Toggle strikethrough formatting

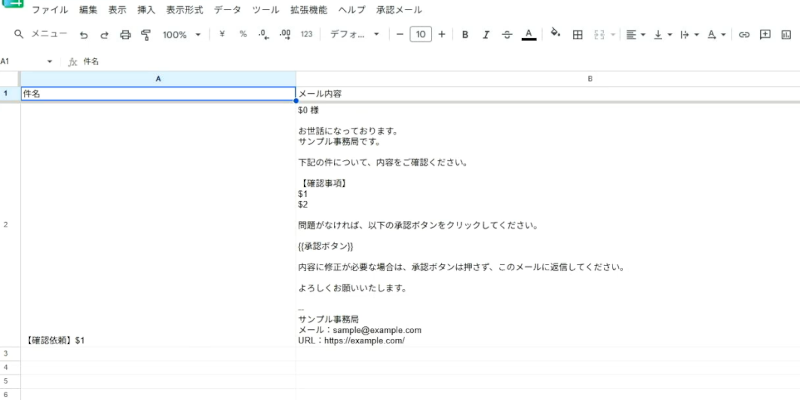click(507, 35)
